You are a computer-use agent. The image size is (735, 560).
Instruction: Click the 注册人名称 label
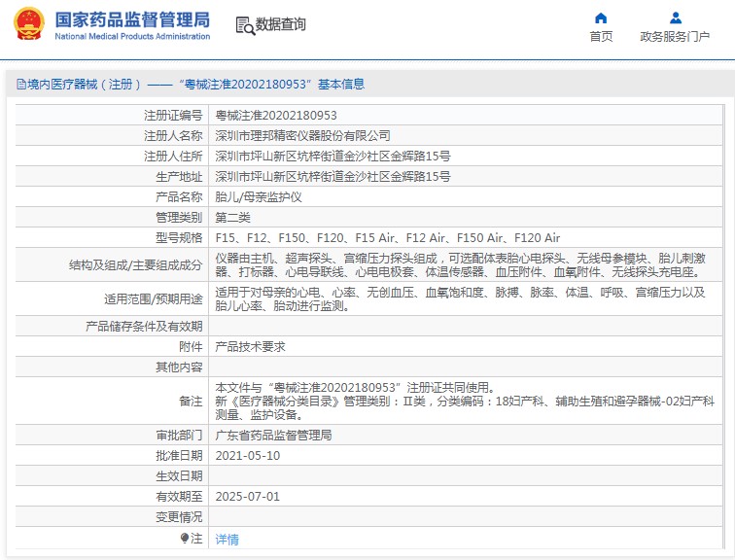click(x=173, y=136)
